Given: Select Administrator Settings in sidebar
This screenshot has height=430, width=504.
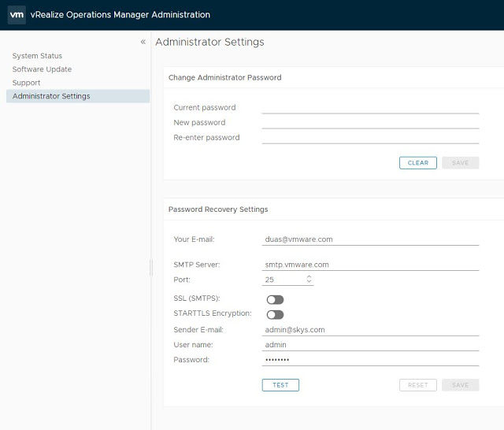Looking at the screenshot, I should coord(51,96).
